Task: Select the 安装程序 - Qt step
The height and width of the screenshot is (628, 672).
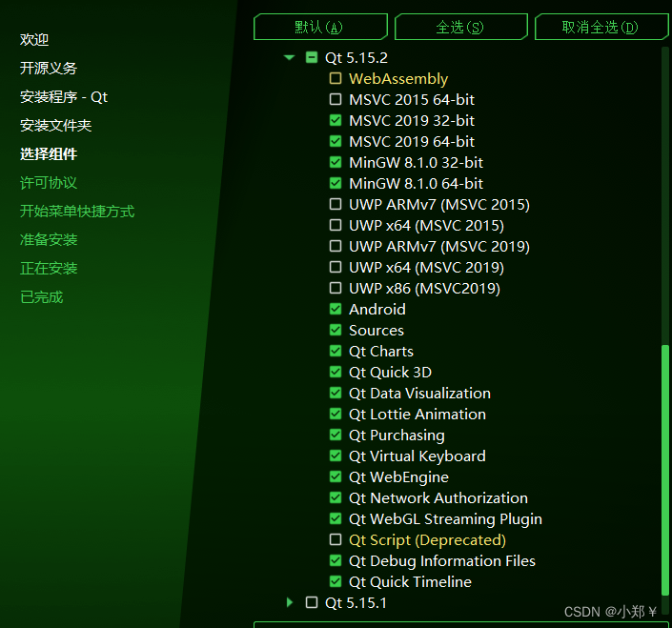Action: pos(64,97)
